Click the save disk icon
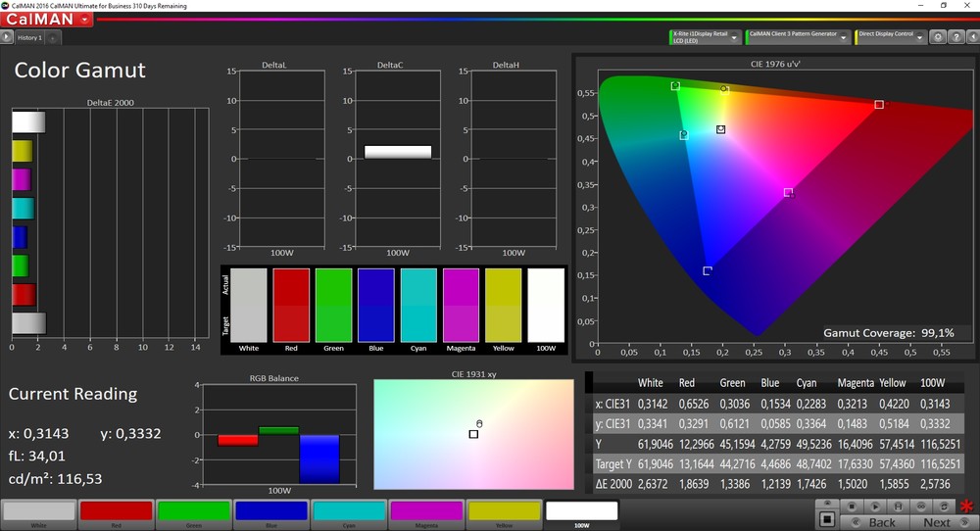Screen dimensions: 980x531 tap(898, 507)
